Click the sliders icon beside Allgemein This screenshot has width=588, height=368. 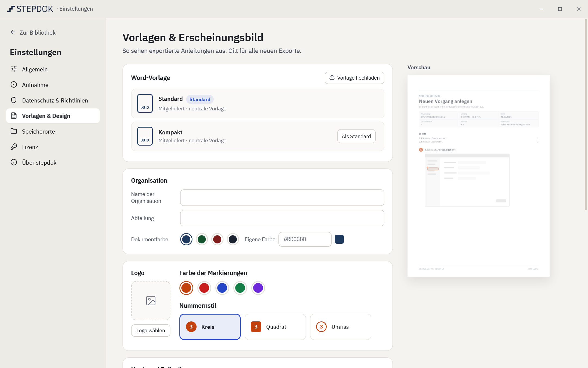pos(14,69)
